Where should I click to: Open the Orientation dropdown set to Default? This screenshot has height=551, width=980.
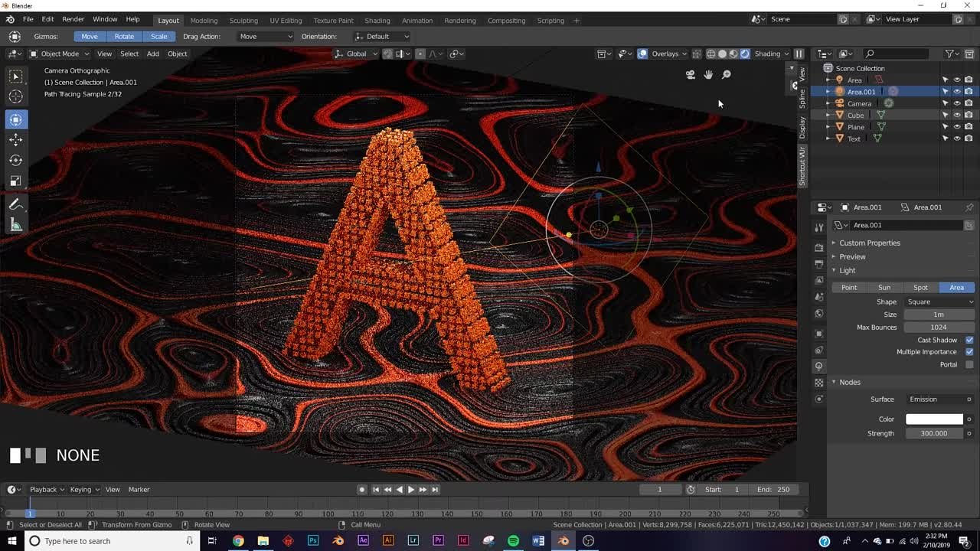tap(381, 36)
